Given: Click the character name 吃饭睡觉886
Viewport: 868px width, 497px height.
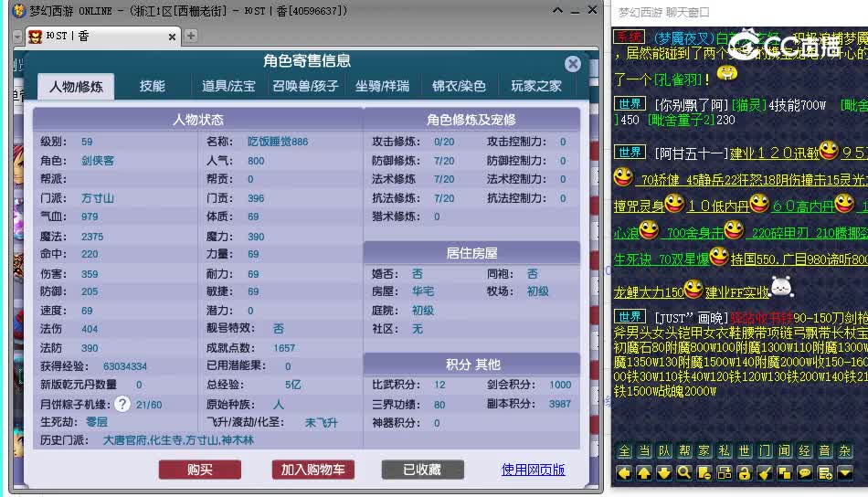Looking at the screenshot, I should click(278, 142).
